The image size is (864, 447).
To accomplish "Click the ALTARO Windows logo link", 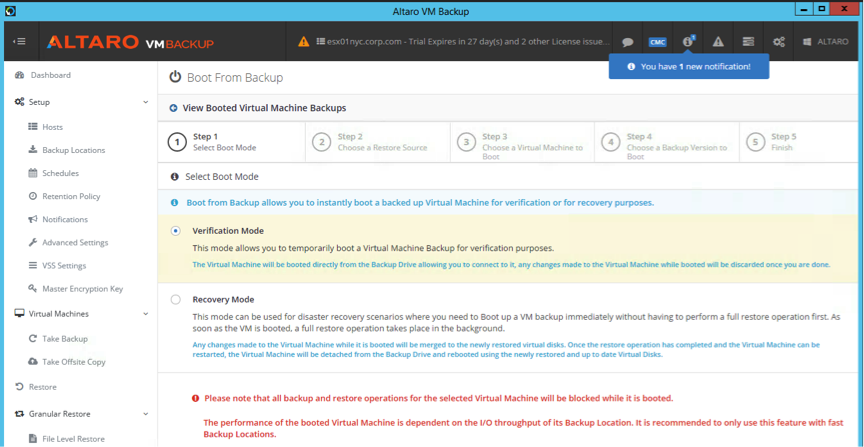I will [x=825, y=41].
